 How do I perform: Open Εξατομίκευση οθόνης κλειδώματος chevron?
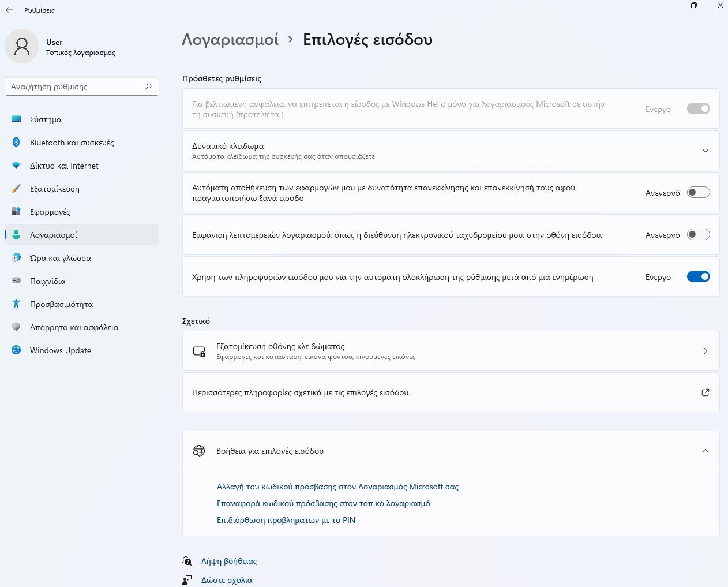coord(705,351)
